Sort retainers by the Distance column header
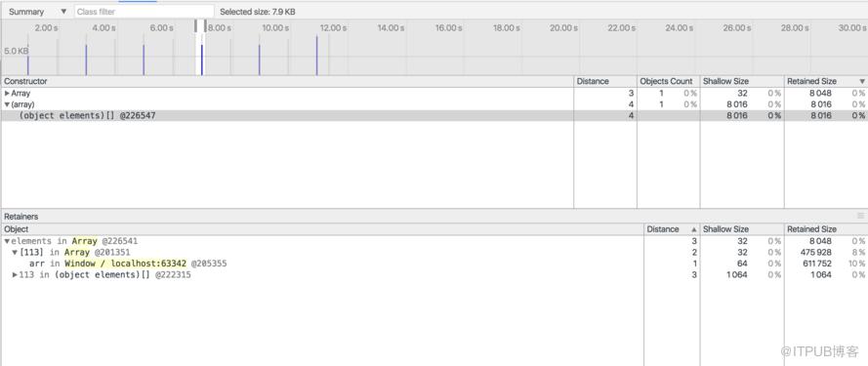The height and width of the screenshot is (366, 868). click(672, 229)
